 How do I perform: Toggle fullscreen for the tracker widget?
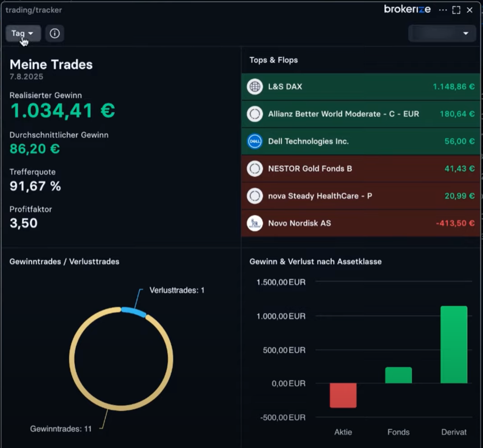click(x=456, y=10)
